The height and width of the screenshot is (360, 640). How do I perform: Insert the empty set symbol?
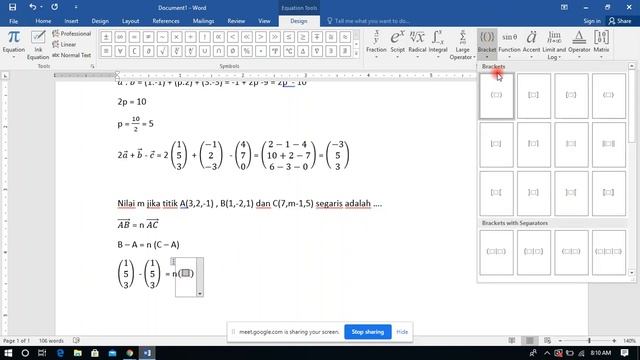tap(233, 51)
